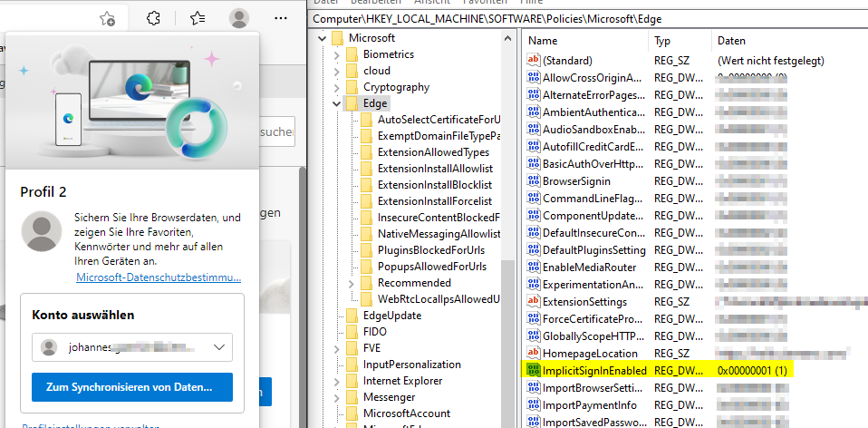Click the ImportPaymentInfo DWORD icon
This screenshot has width=868, height=428.
pyautogui.click(x=533, y=404)
